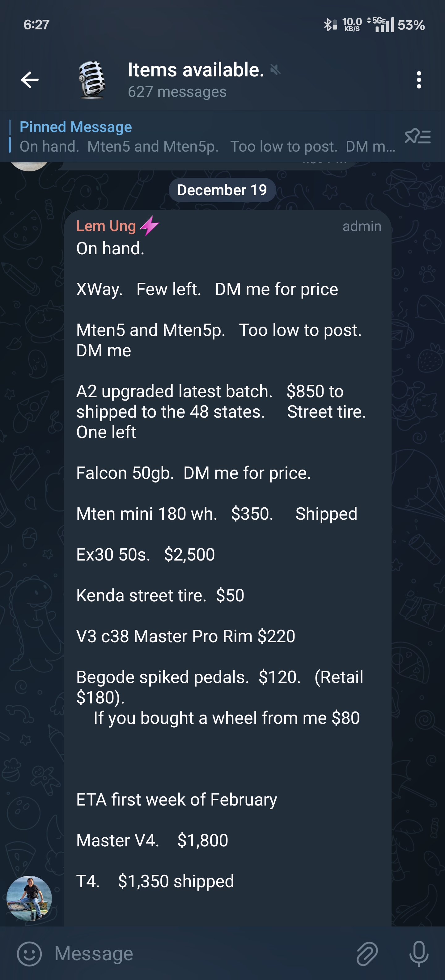Open the Items available chat title
The image size is (445, 980).
[196, 70]
